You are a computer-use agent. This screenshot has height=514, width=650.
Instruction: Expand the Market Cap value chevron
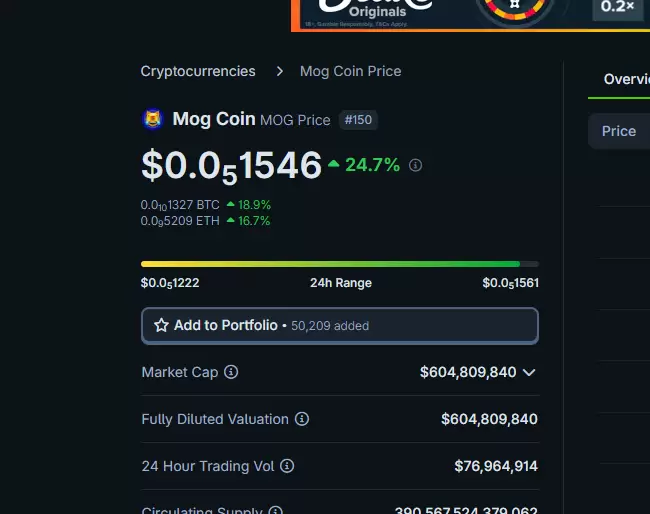[529, 372]
